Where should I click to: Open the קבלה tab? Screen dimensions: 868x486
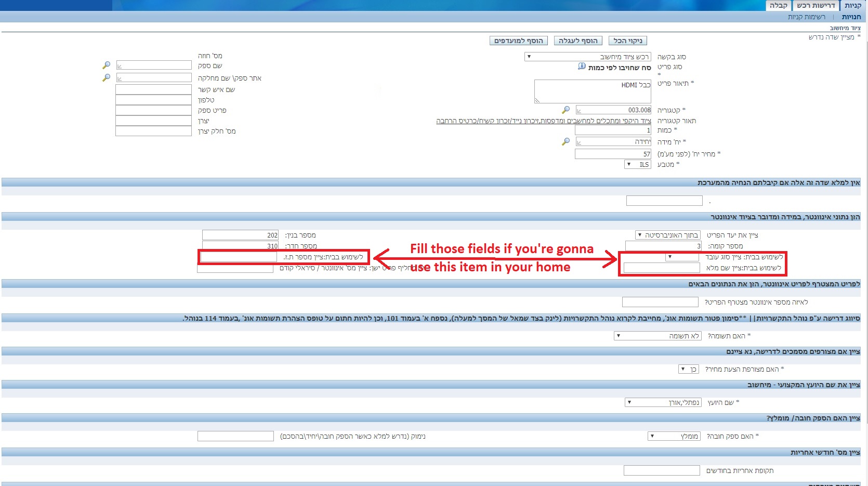[x=778, y=6]
